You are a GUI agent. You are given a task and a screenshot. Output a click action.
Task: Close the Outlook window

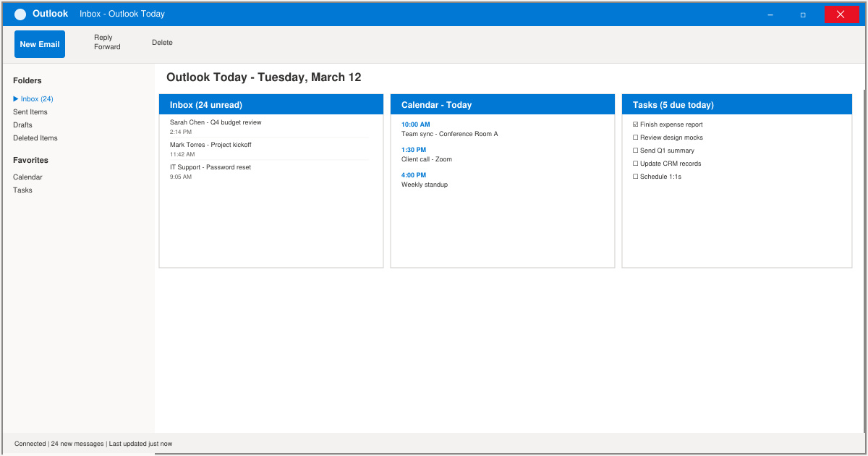tap(841, 14)
